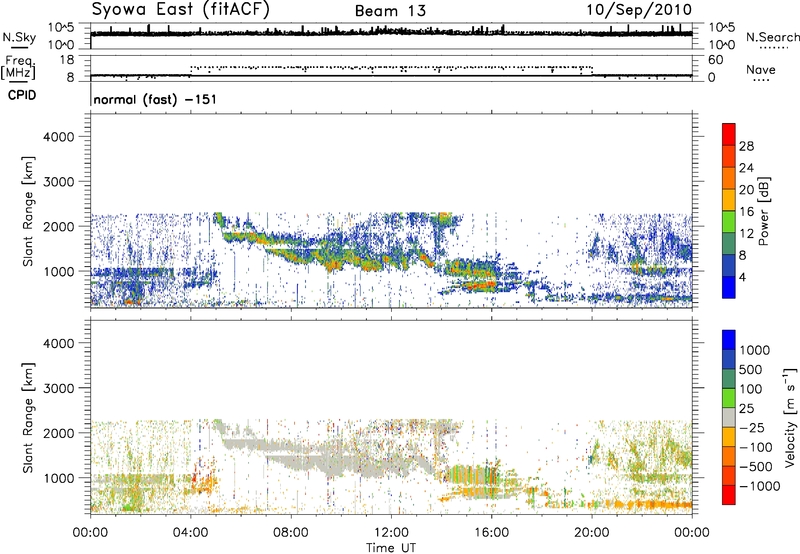The height and width of the screenshot is (554, 800).
Task: Click the '4000' tick on power panel
Action: (58, 137)
